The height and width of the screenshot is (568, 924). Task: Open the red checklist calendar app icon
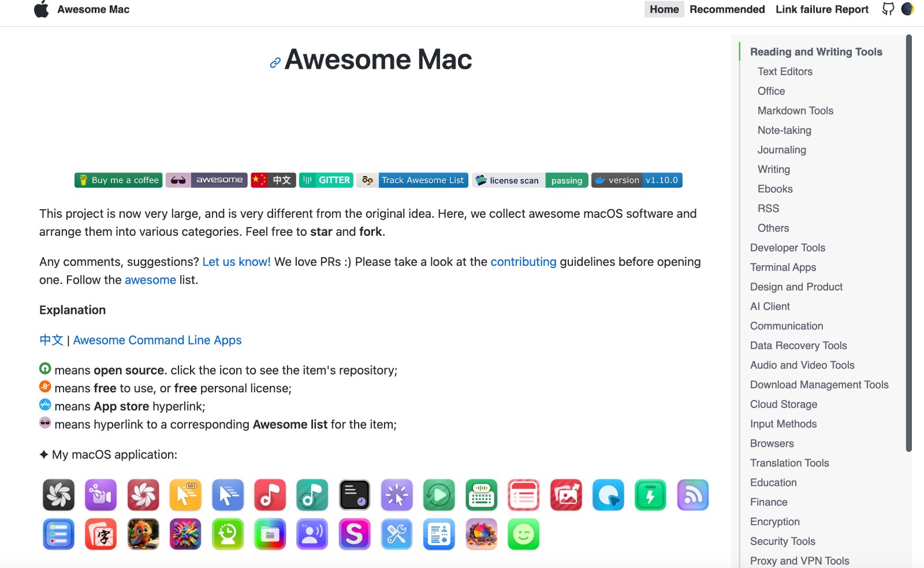[524, 495]
